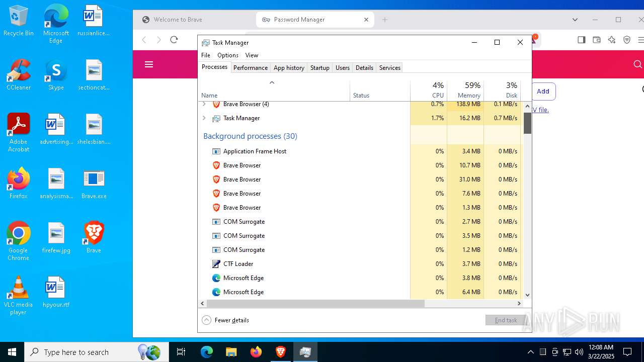Open the Brave Wallet toolbar icon
The image size is (644, 362).
click(x=597, y=40)
